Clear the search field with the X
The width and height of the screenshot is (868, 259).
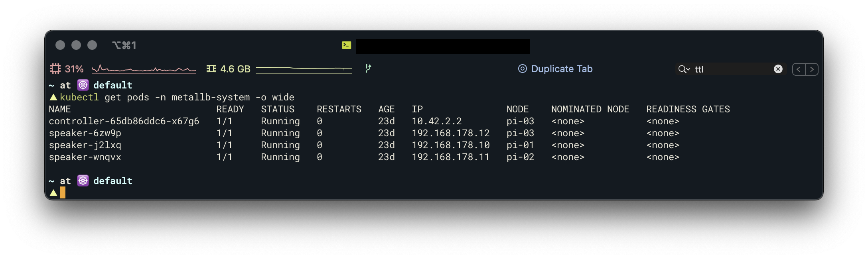tap(778, 69)
